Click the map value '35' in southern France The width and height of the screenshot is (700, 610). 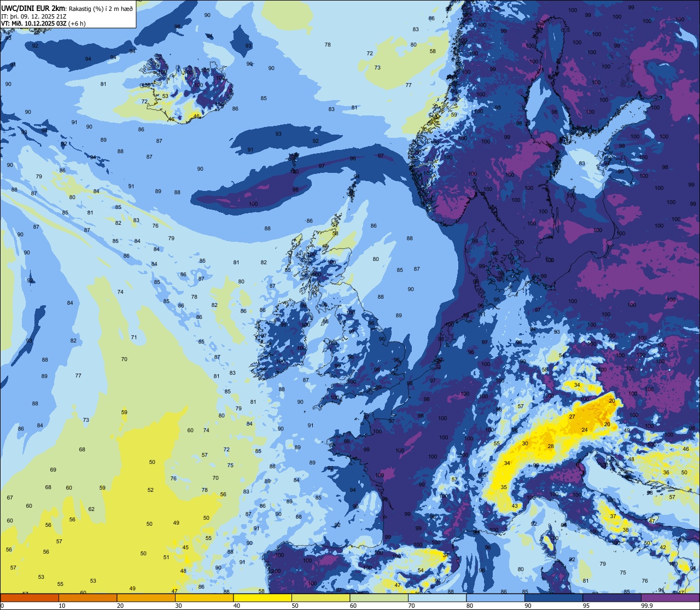[504, 487]
